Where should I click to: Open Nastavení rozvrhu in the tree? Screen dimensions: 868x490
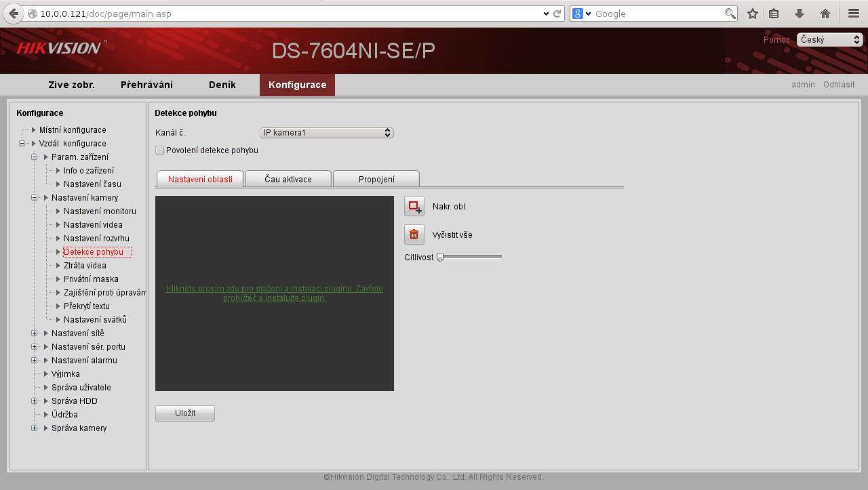pyautogui.click(x=96, y=239)
